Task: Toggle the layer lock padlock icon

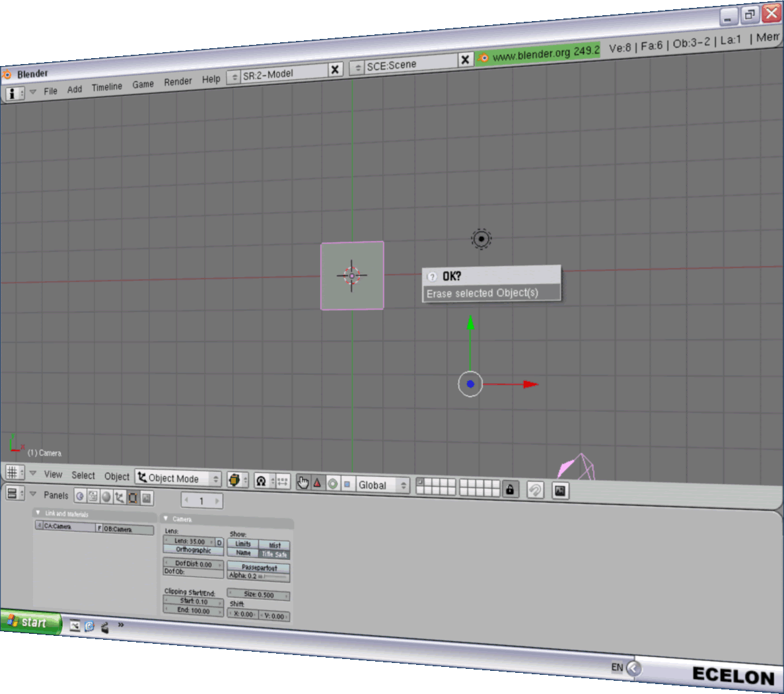Action: click(510, 489)
